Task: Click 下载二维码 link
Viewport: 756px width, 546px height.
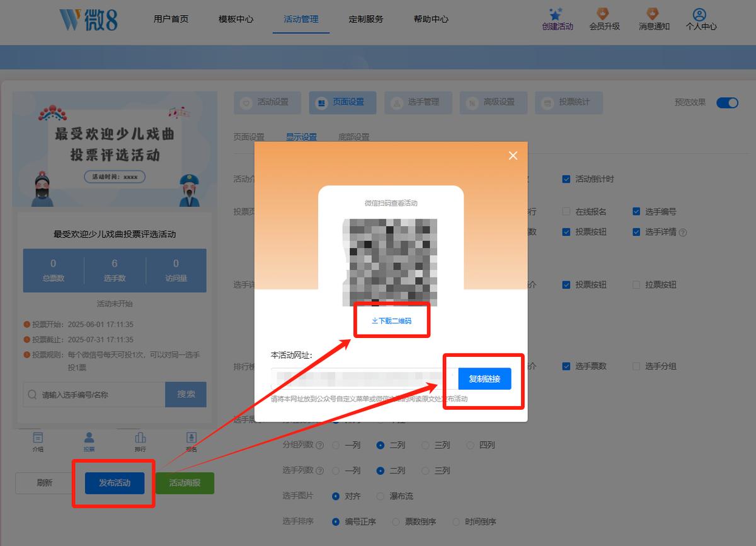Action: coord(391,321)
